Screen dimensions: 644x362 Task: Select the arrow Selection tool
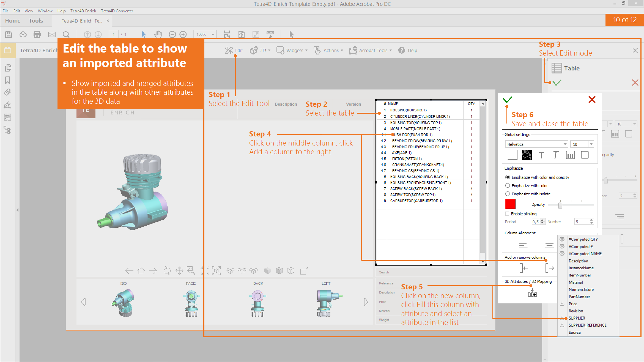pyautogui.click(x=144, y=34)
